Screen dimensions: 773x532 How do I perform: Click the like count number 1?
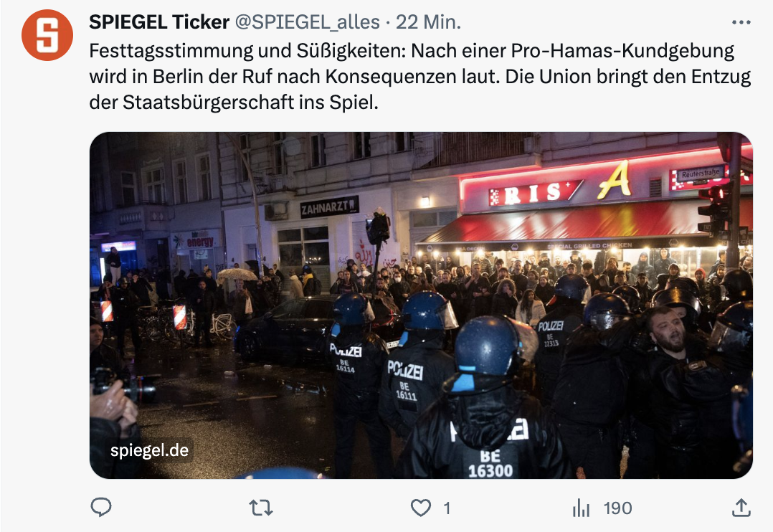click(x=447, y=508)
